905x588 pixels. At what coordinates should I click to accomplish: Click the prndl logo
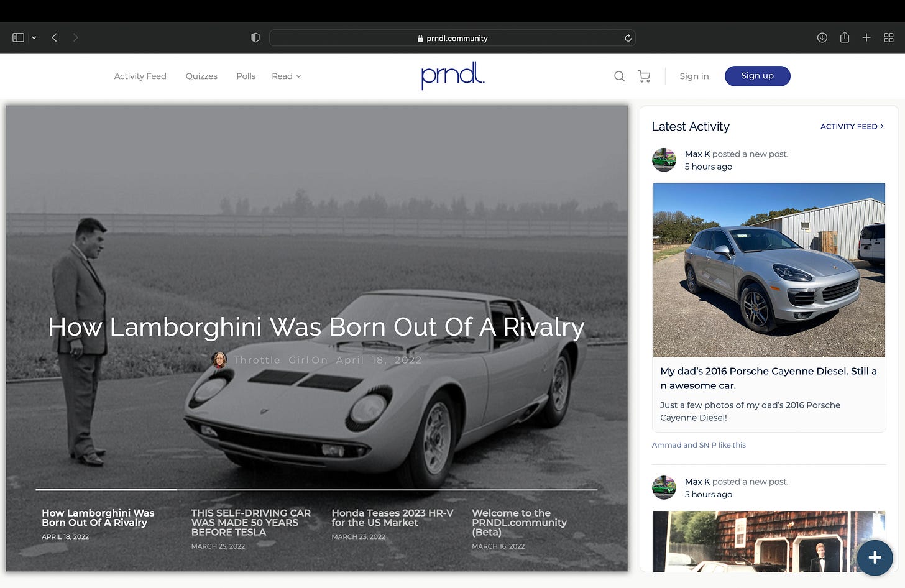pos(452,75)
